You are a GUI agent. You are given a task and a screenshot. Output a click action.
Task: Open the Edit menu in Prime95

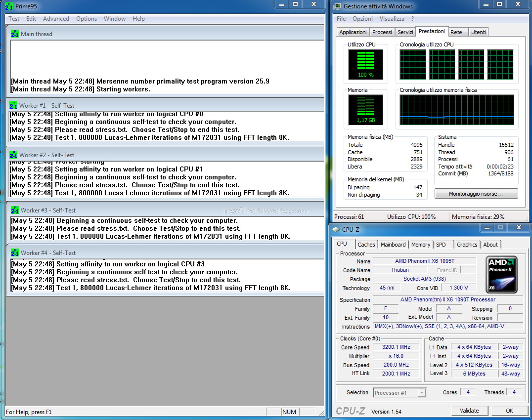pos(31,19)
